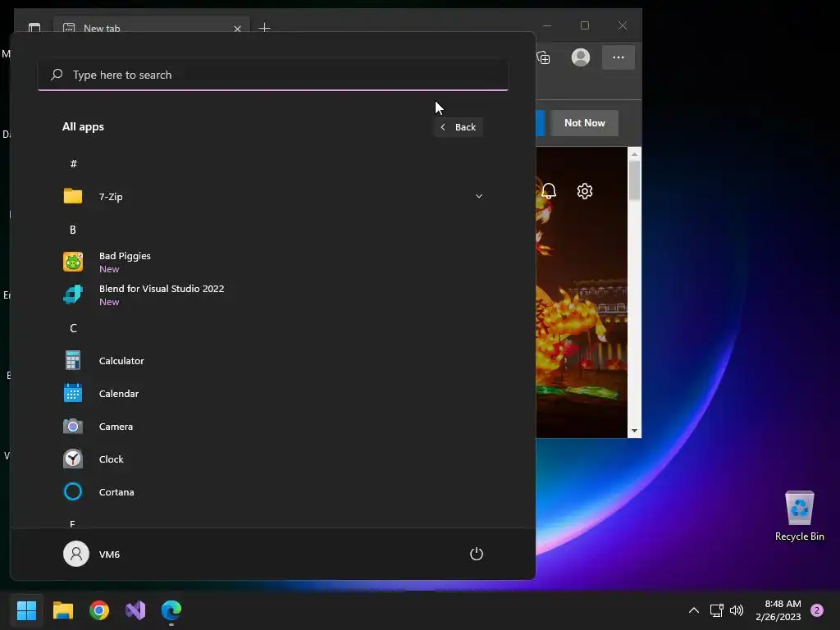Switch to Microsoft Edge on the taskbar
840x630 pixels.
click(171, 609)
